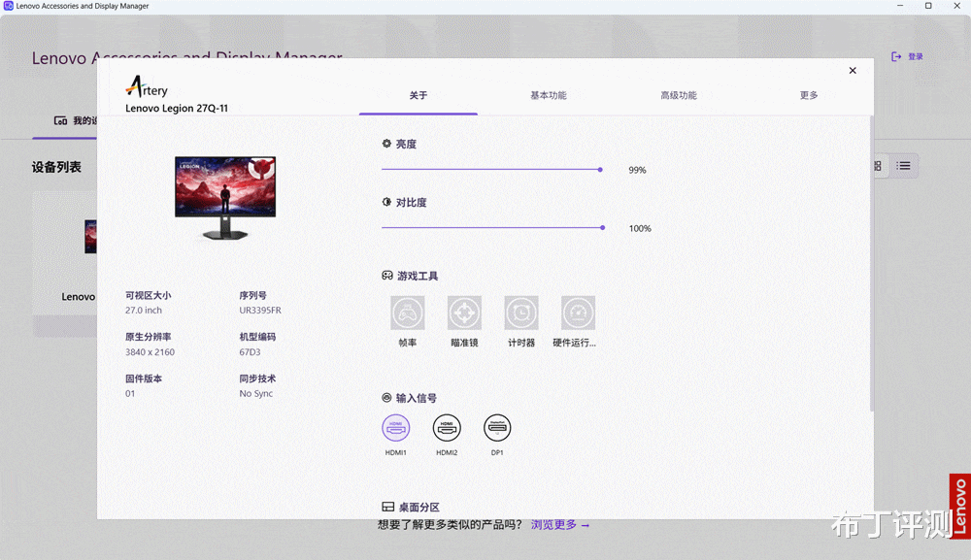Click the Legion 27Q-11 monitor image

pos(225,197)
